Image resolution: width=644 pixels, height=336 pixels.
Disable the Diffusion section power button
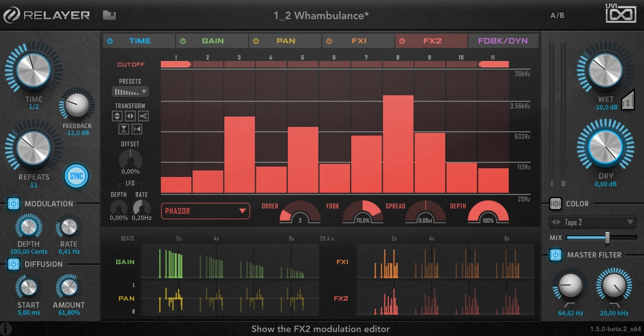14,264
